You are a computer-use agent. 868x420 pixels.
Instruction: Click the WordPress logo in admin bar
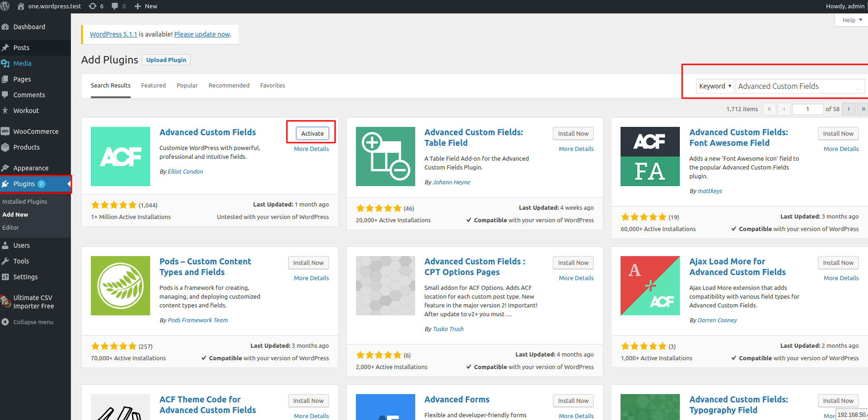(5, 6)
